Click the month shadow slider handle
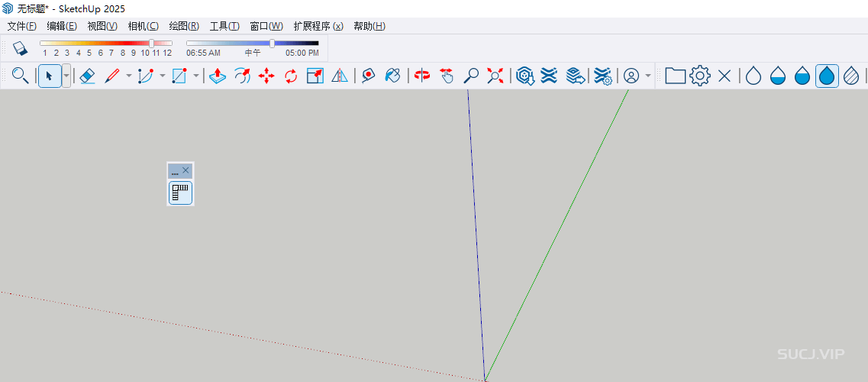Image resolution: width=868 pixels, height=382 pixels. [152, 44]
